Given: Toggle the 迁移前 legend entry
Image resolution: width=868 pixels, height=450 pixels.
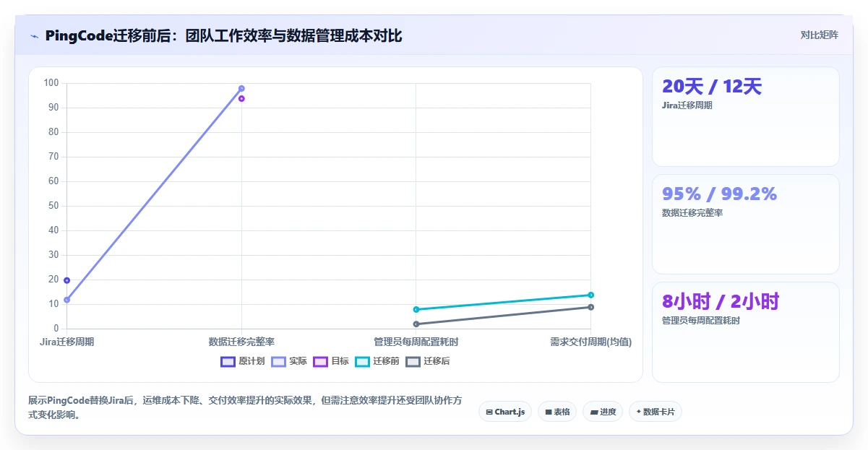Looking at the screenshot, I should [x=377, y=361].
